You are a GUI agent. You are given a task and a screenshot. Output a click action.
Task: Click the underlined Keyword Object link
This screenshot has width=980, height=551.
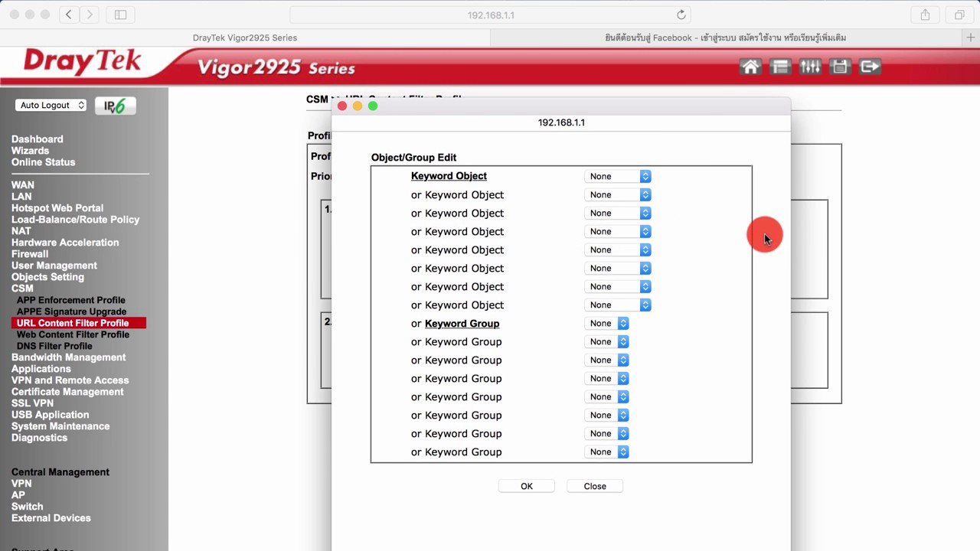[449, 176]
